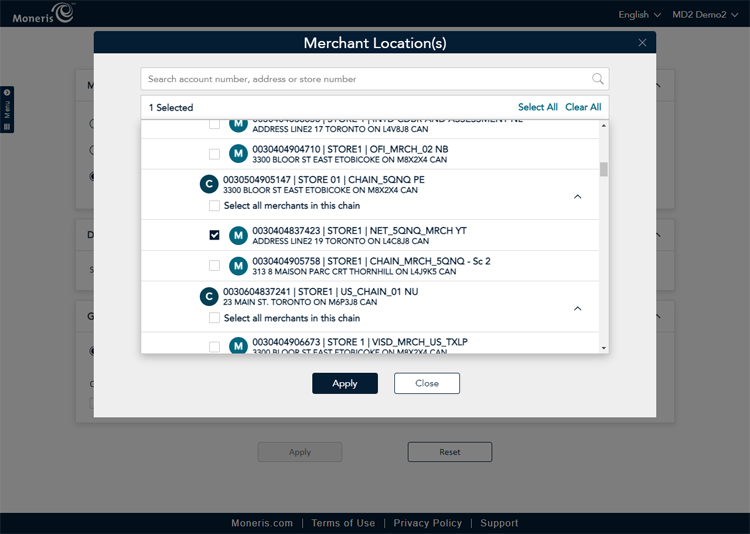Collapse the US_CHAIN_01 NU chain group

click(x=577, y=309)
